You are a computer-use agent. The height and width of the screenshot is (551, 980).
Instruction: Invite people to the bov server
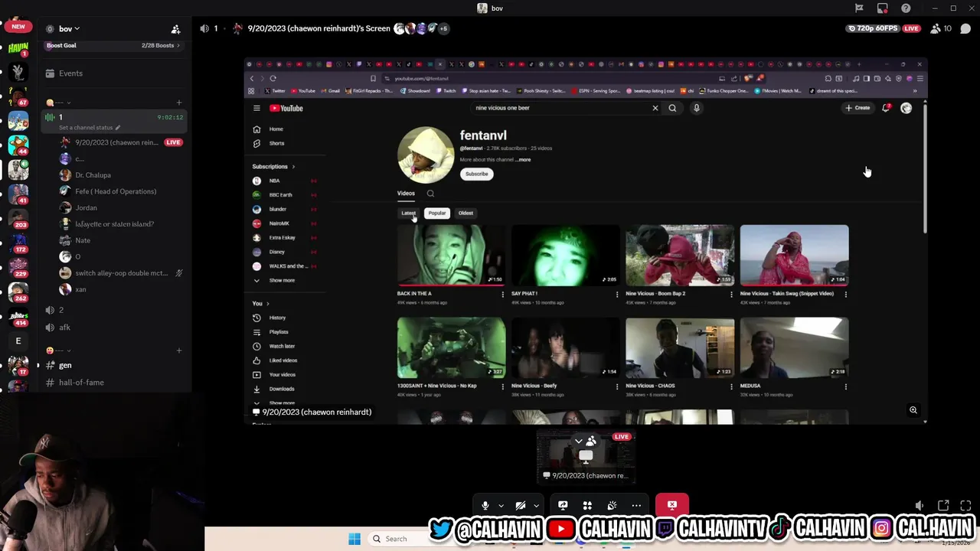[x=175, y=29]
